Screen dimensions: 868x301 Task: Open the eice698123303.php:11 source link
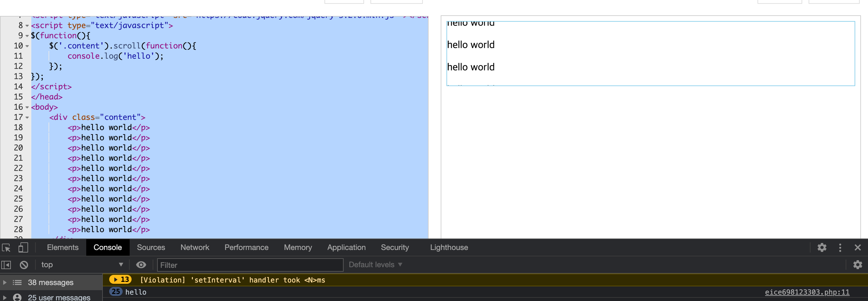click(x=807, y=292)
